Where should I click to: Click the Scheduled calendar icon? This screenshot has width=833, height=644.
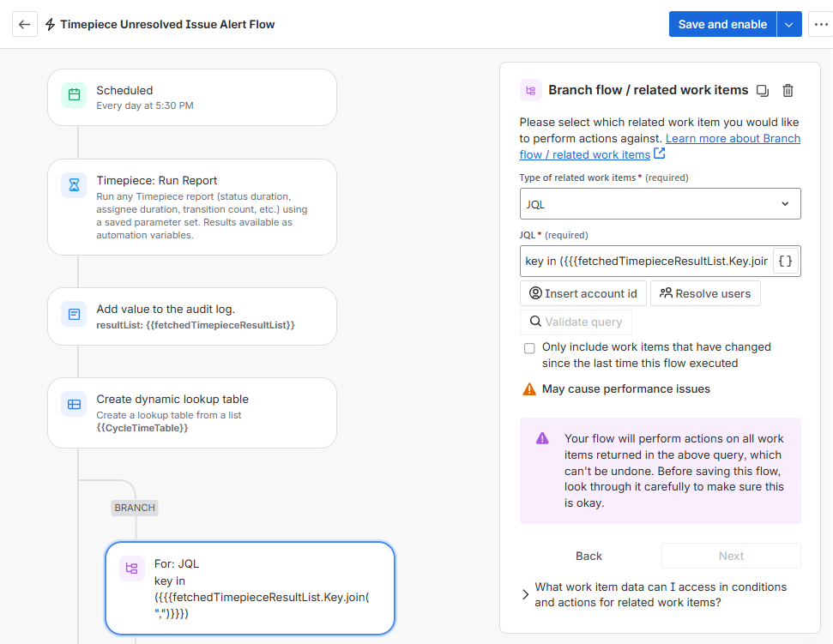point(74,95)
